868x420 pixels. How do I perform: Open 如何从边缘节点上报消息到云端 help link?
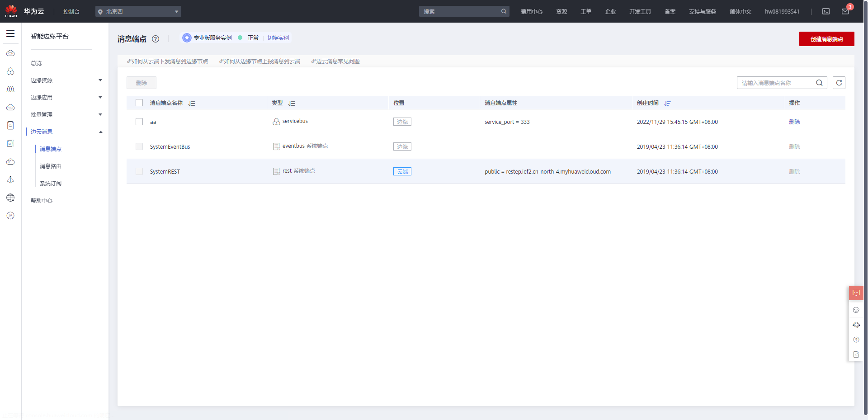[260, 61]
